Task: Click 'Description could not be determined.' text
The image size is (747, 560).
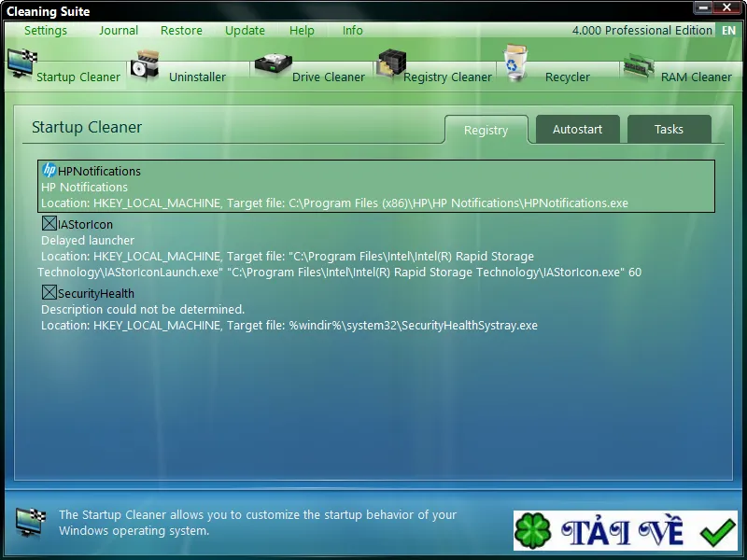Action: [x=143, y=310]
